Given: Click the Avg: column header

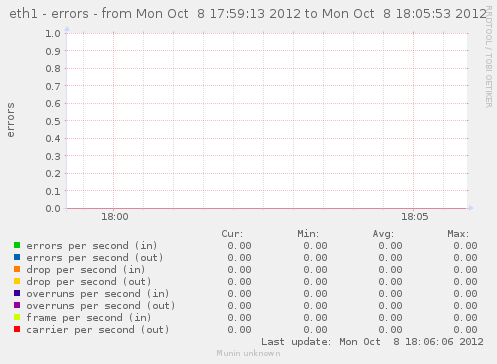Looking at the screenshot, I should pyautogui.click(x=383, y=234).
